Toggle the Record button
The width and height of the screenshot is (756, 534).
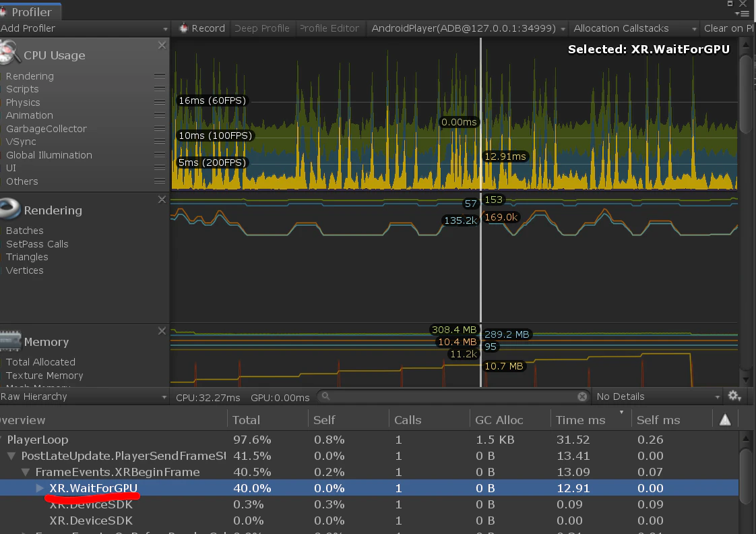pyautogui.click(x=203, y=28)
